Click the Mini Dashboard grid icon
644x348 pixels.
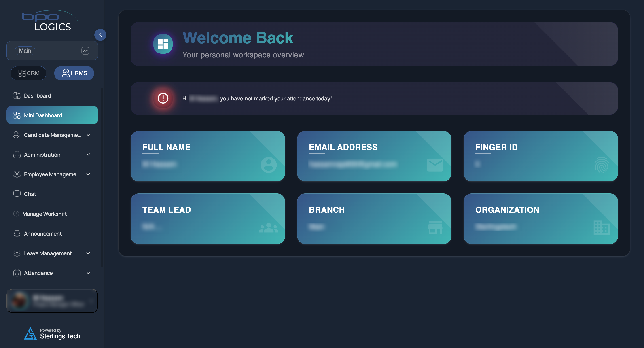[x=17, y=115]
